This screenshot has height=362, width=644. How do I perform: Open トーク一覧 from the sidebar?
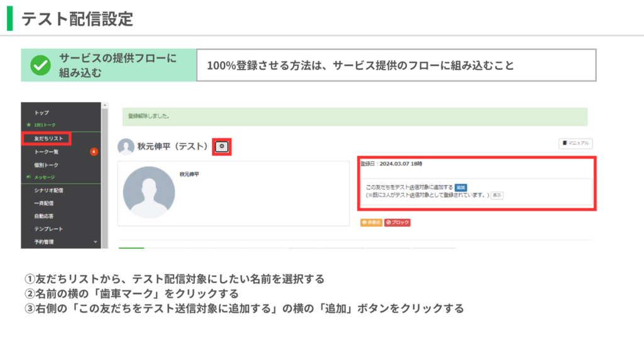[47, 151]
